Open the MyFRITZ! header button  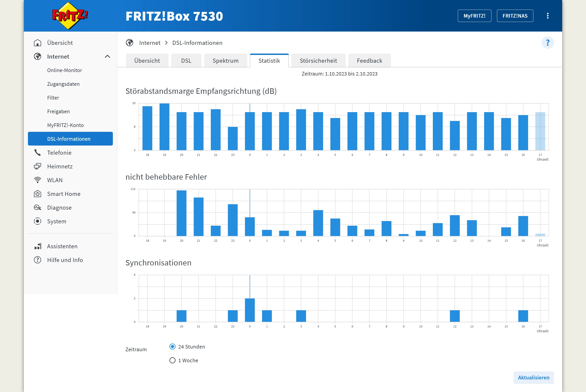coord(474,16)
